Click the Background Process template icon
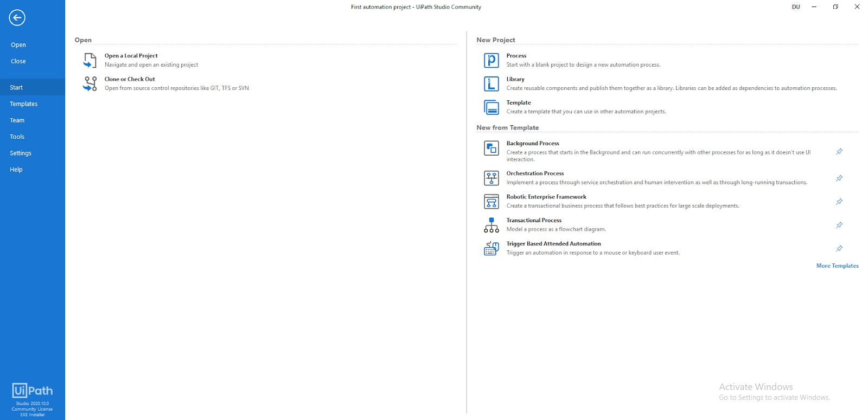This screenshot has width=868, height=420. pyautogui.click(x=492, y=148)
